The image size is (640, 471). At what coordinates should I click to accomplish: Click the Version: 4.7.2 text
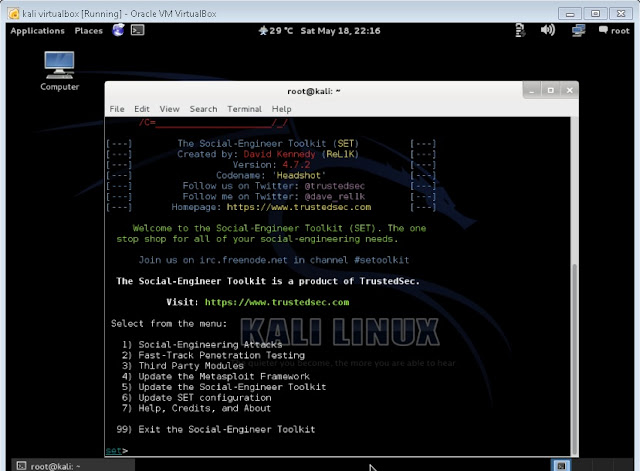click(x=271, y=164)
